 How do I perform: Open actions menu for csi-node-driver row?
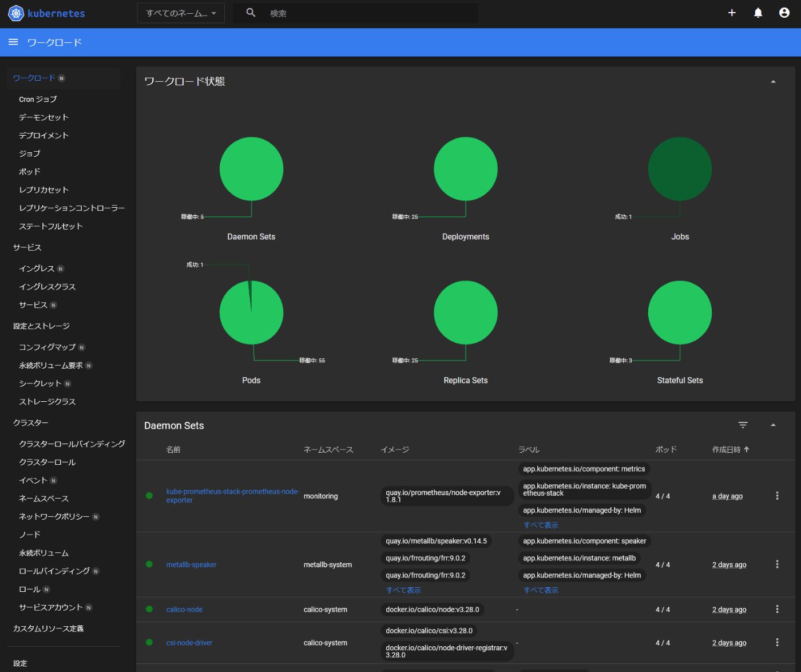777,642
